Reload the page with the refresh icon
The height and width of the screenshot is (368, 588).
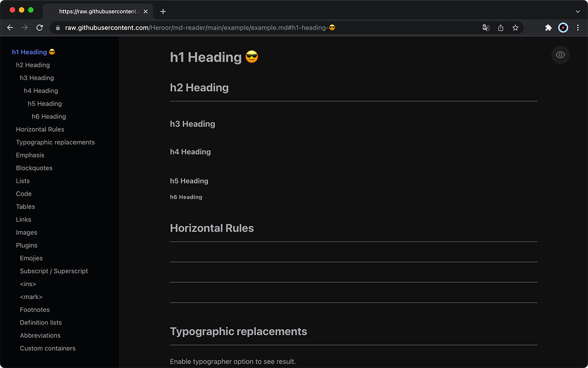[40, 28]
